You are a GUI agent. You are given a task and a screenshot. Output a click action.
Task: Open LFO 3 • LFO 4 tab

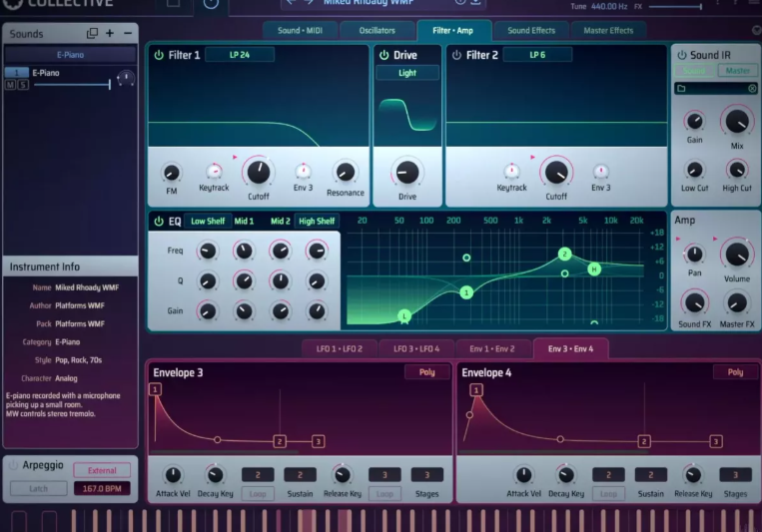pos(416,348)
